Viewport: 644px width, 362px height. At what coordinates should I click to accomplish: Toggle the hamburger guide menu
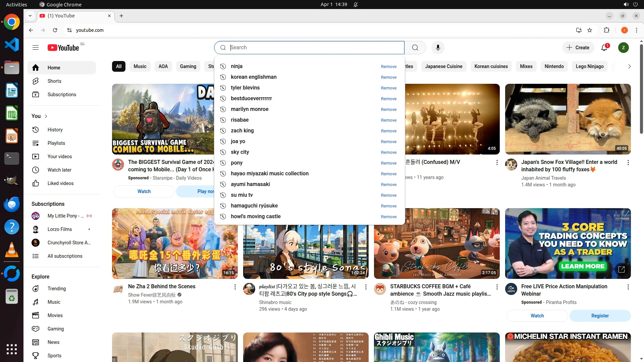(36, 48)
